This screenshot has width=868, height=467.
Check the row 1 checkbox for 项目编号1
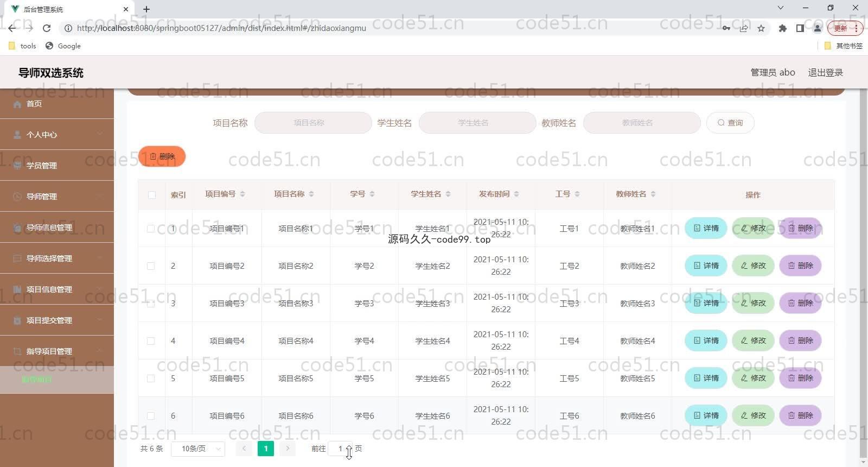151,229
